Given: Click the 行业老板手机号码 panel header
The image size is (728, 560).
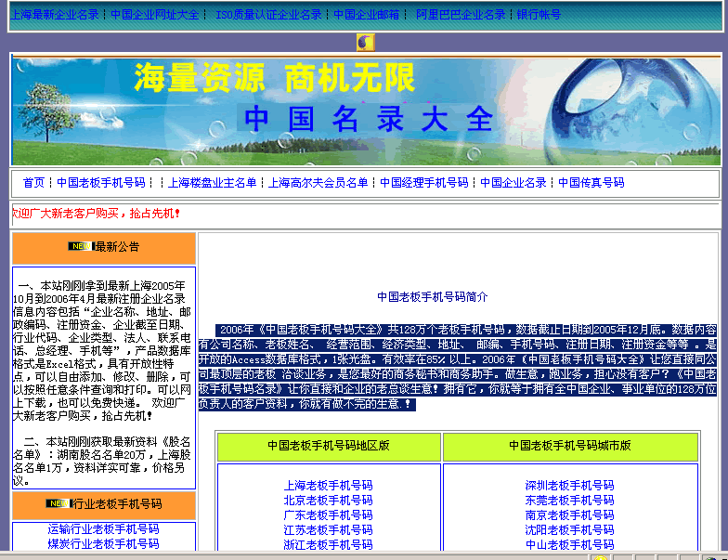Looking at the screenshot, I should (104, 505).
